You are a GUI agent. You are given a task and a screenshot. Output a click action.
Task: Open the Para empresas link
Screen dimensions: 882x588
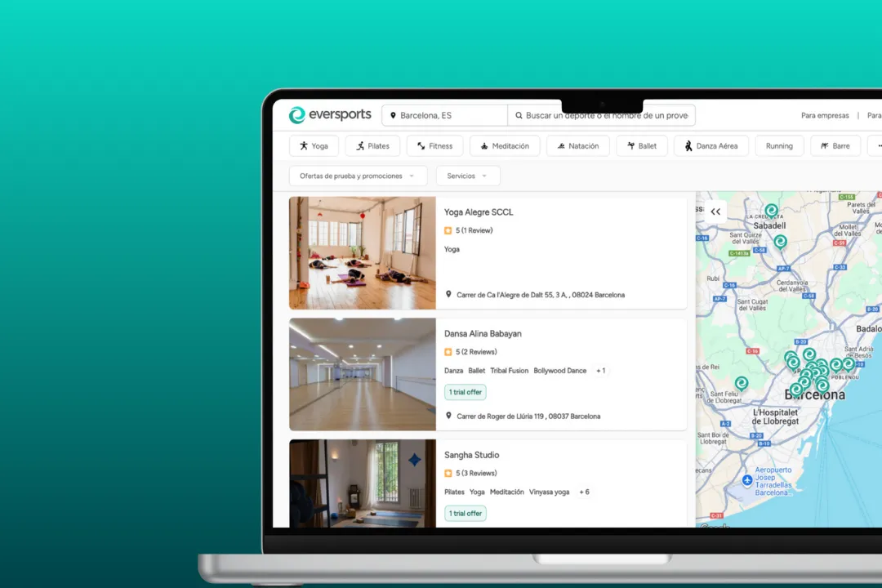point(825,115)
